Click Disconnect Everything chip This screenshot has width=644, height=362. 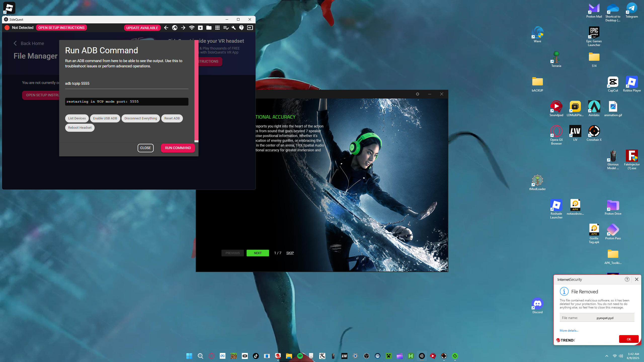point(141,118)
